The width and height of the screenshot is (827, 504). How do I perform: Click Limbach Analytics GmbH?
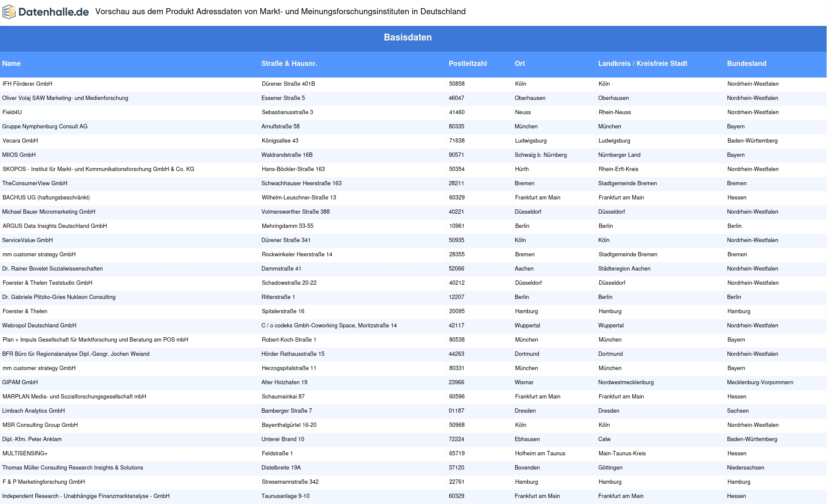pyautogui.click(x=34, y=411)
